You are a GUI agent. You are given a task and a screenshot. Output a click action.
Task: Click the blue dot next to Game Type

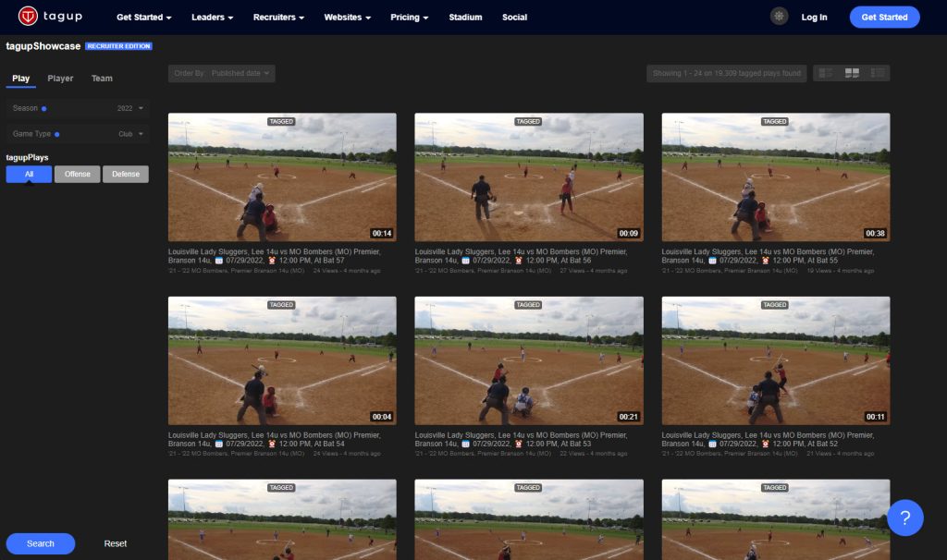pyautogui.click(x=56, y=134)
